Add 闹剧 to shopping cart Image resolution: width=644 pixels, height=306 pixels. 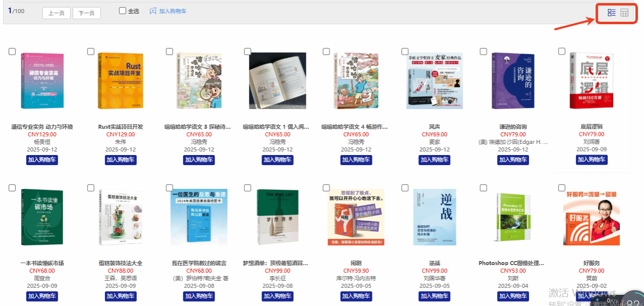[356, 296]
